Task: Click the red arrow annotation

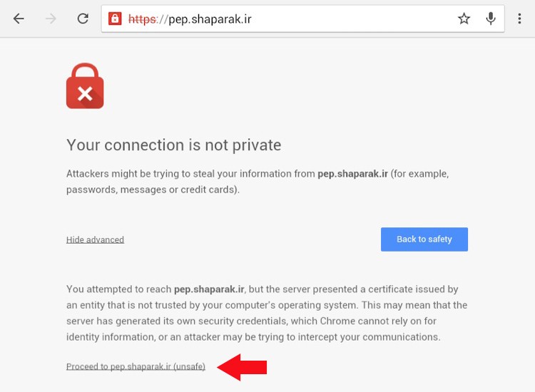Action: tap(242, 367)
